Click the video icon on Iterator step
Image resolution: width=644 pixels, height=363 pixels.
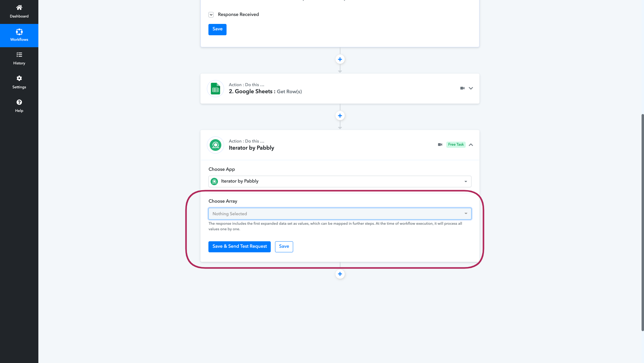(x=440, y=145)
